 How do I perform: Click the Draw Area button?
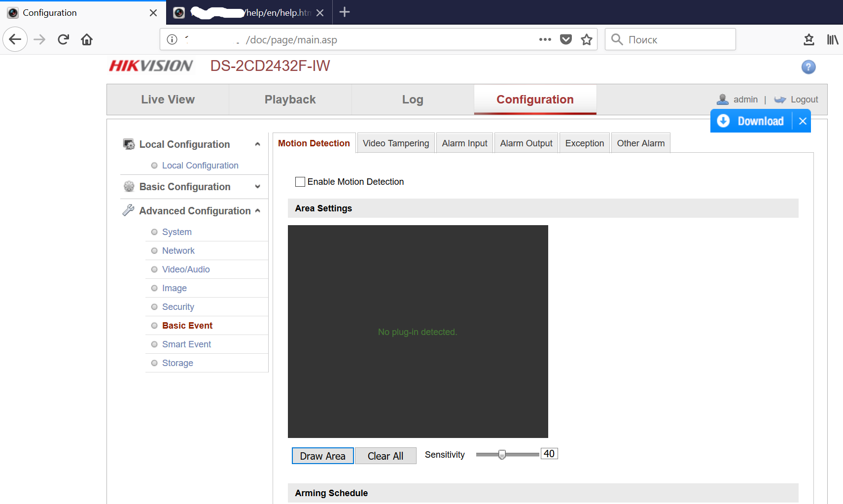[322, 456]
